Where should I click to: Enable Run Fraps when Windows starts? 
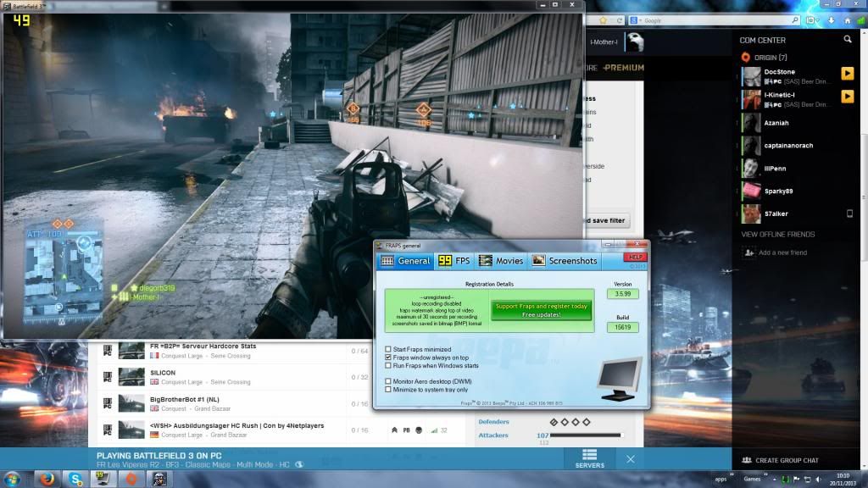[388, 366]
